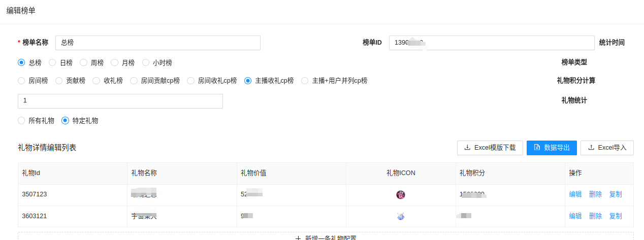The width and height of the screenshot is (644, 240).
Task: Click the gift icon for gift 3507123
Action: coord(401,194)
